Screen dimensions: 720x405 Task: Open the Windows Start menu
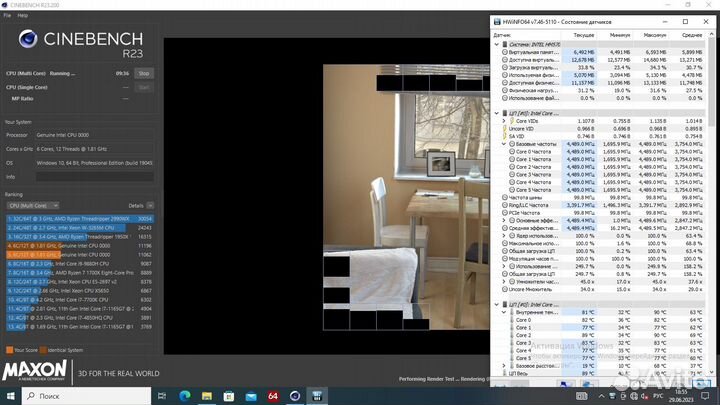point(10,396)
